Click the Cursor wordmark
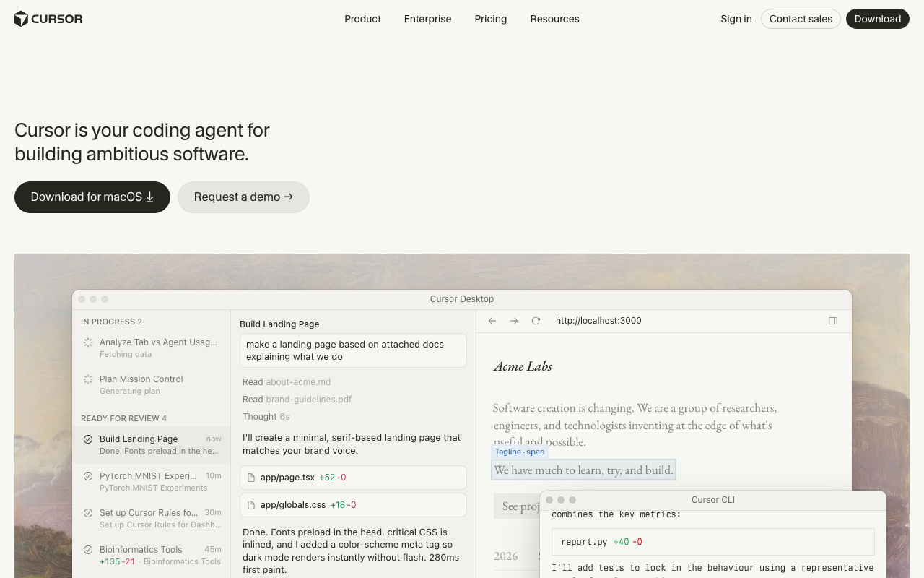 57,19
